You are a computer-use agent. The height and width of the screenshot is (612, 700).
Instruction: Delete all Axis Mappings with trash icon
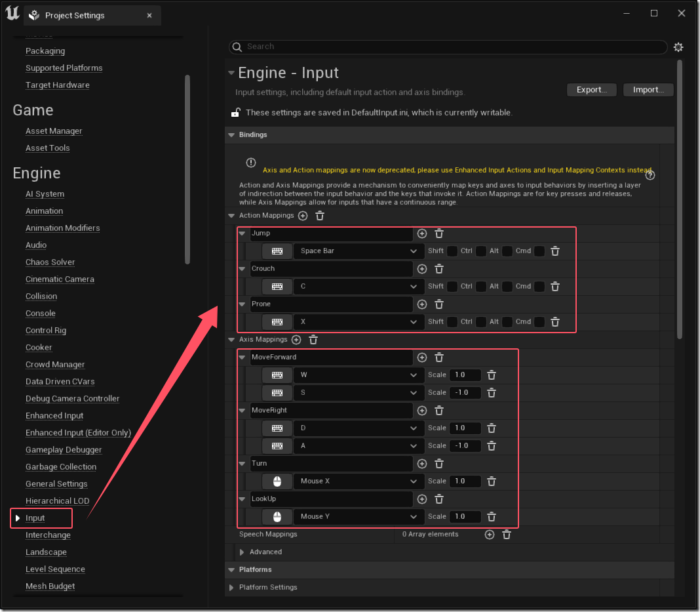coord(313,340)
